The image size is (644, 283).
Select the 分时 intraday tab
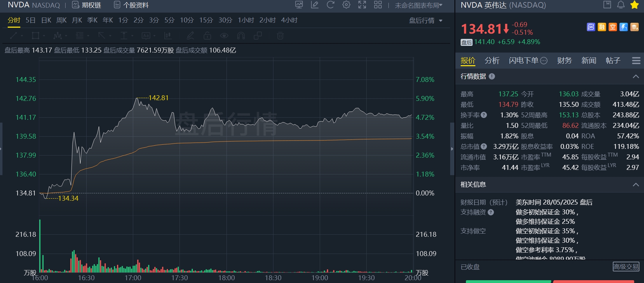point(14,20)
